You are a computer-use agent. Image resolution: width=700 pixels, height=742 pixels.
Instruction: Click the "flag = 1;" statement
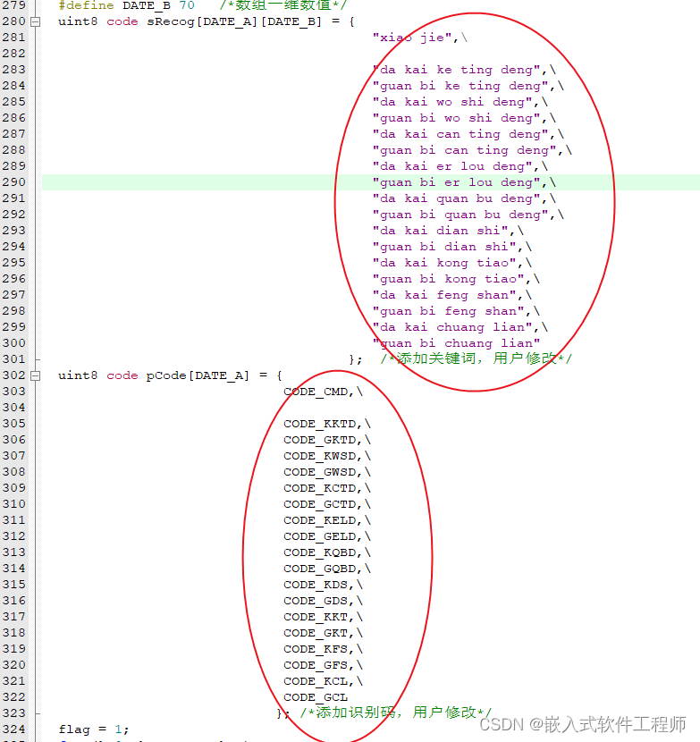point(93,729)
